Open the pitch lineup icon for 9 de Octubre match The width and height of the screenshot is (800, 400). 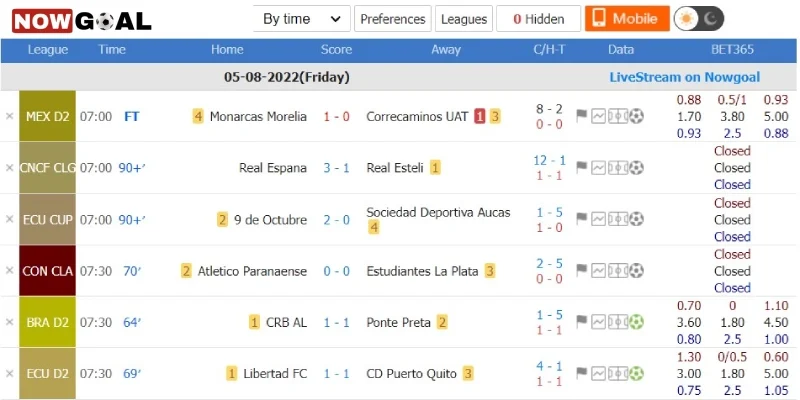(617, 219)
